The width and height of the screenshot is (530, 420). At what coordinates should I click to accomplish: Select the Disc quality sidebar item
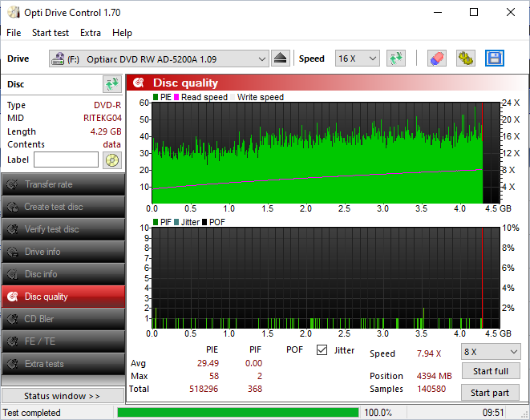(x=63, y=297)
